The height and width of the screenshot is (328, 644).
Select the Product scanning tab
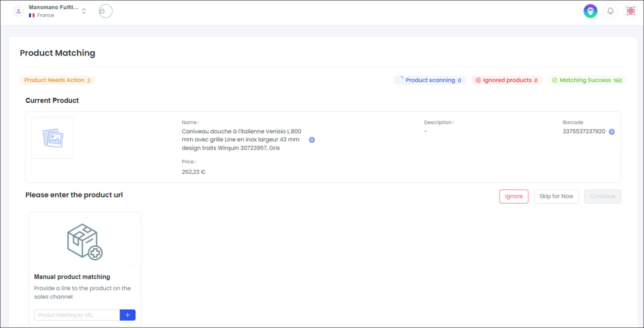[x=429, y=80]
